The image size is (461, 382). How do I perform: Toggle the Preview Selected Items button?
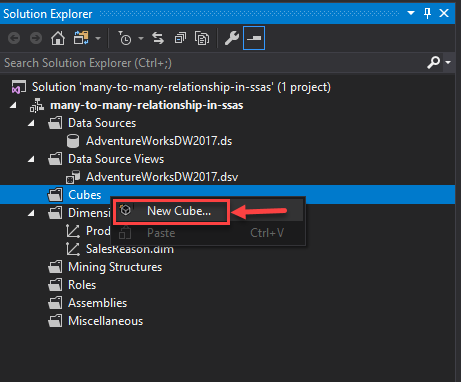[254, 38]
